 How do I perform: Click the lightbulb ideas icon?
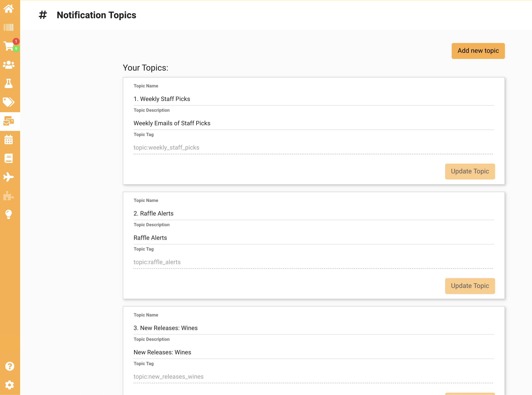pos(9,215)
